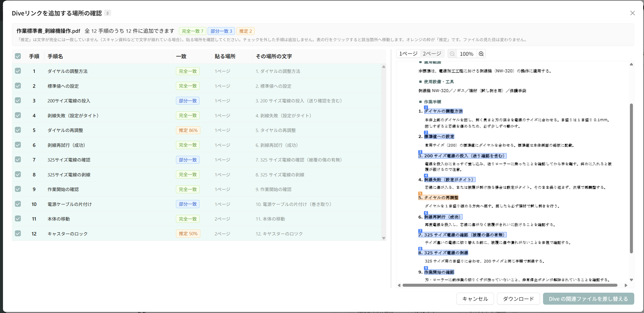Screen dimensions: 644x313
Task: Uncheck step 4 剥線失敗（設定がタイト）
Action: coord(18,115)
